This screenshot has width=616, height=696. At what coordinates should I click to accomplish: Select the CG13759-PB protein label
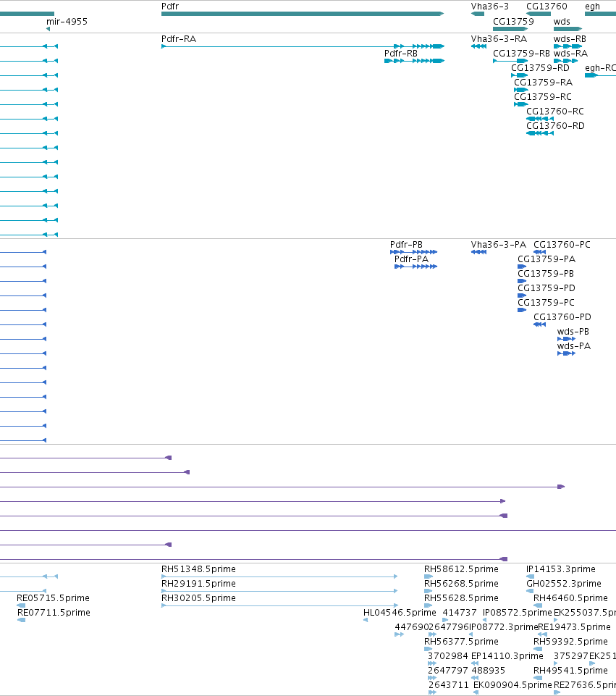click(x=546, y=274)
